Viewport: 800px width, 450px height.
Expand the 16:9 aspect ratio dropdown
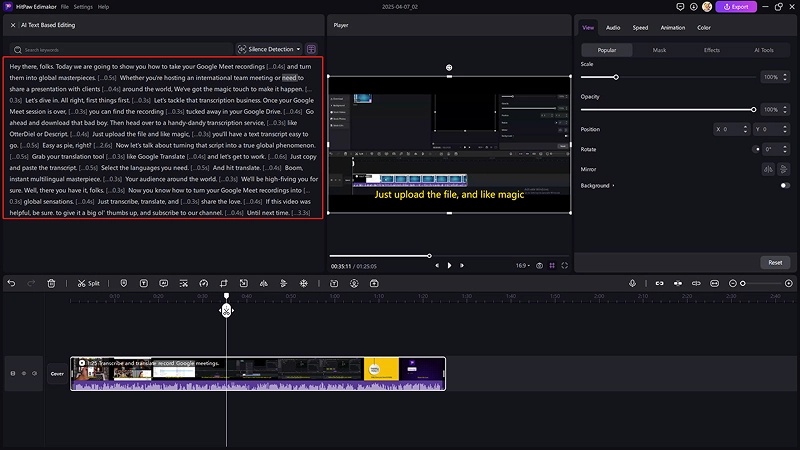tap(524, 265)
